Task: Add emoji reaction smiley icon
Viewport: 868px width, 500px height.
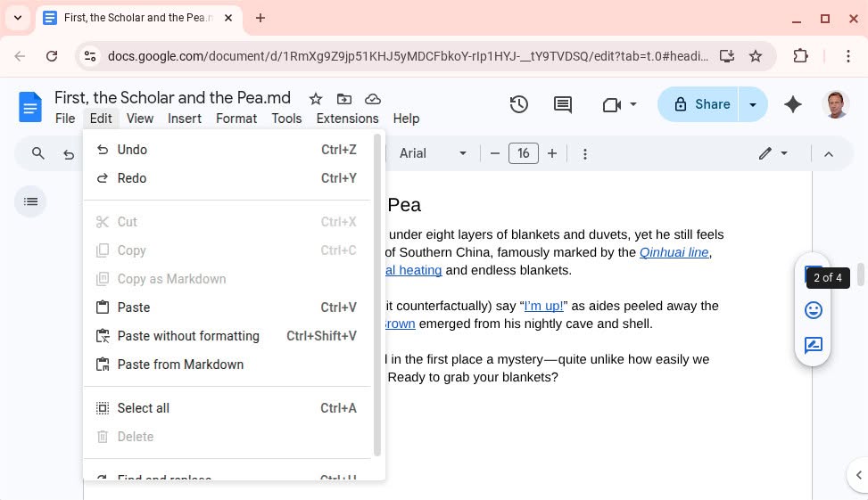Action: (x=814, y=310)
